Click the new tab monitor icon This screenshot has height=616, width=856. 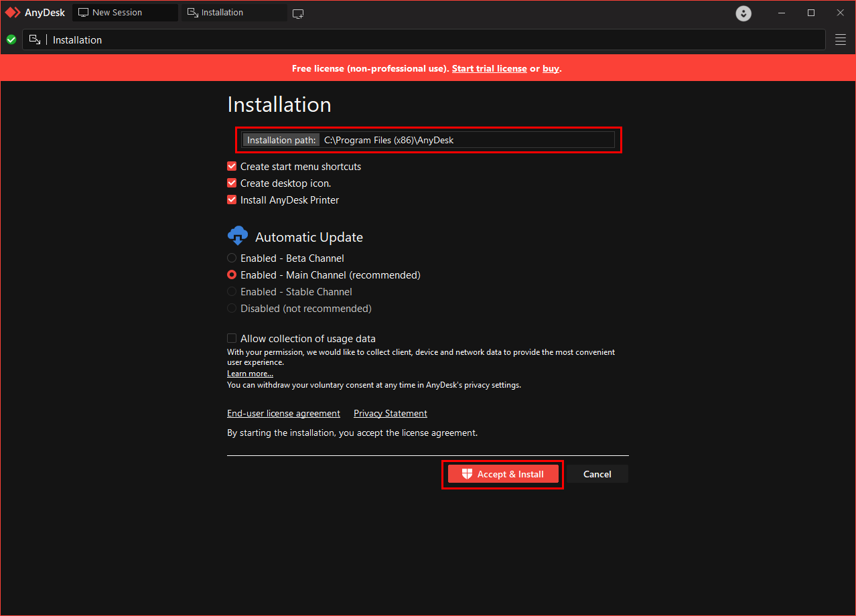[x=298, y=13]
